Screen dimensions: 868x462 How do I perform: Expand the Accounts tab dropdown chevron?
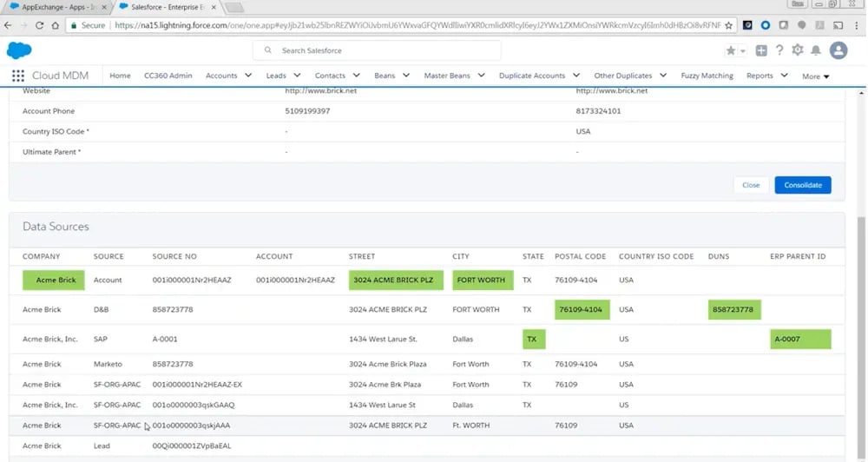(248, 76)
